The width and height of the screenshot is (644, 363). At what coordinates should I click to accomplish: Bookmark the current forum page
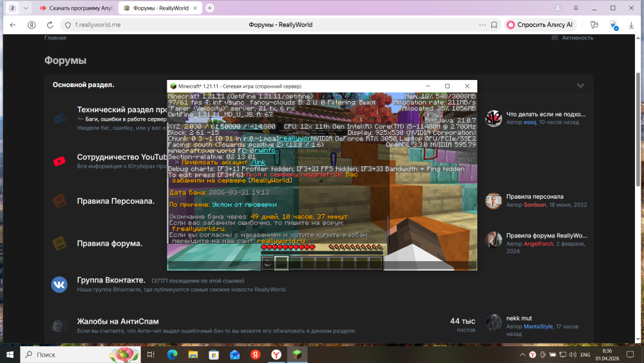pos(494,25)
